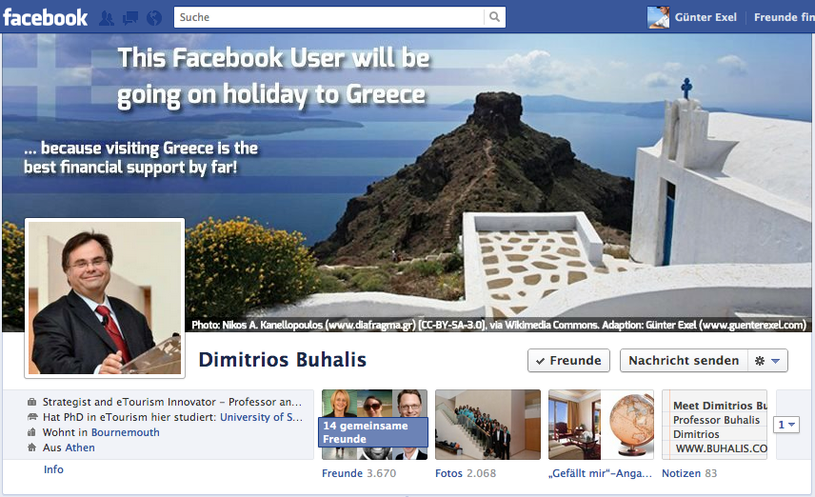
Task: Click into the Suche search field
Action: (x=329, y=17)
